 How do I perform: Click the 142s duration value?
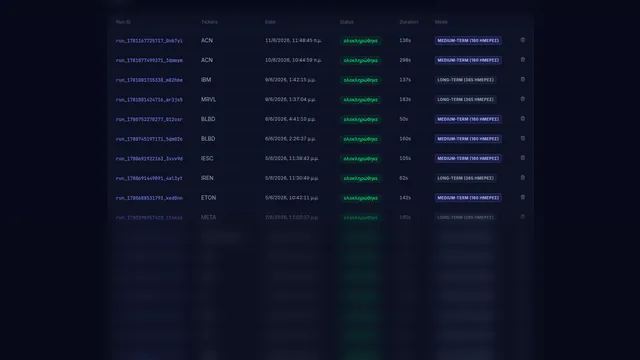coord(405,198)
